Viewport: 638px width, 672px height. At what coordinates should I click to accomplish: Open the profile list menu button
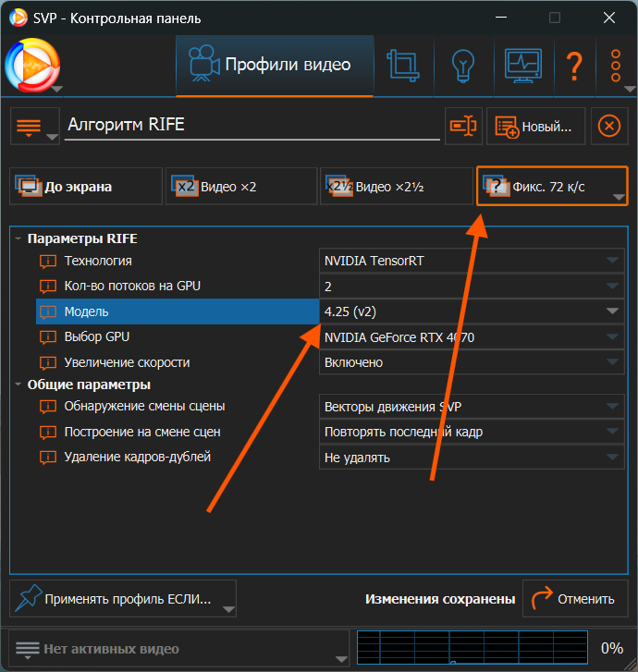[x=35, y=126]
